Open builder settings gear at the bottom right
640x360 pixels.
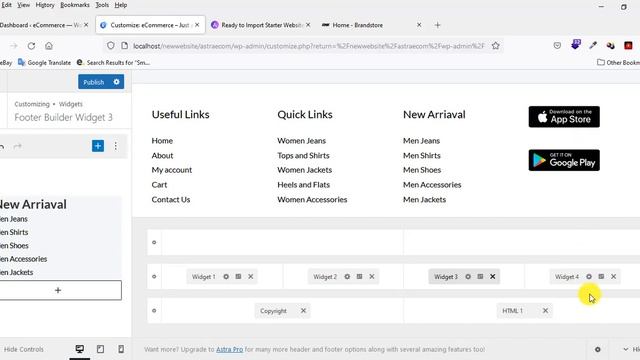click(598, 349)
